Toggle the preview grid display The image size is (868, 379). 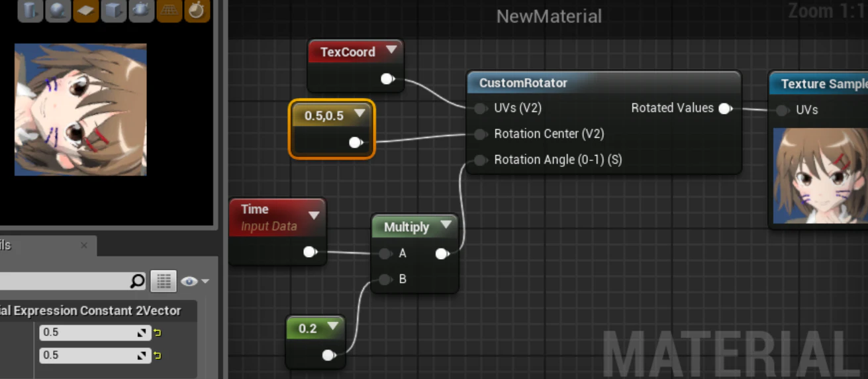(169, 10)
